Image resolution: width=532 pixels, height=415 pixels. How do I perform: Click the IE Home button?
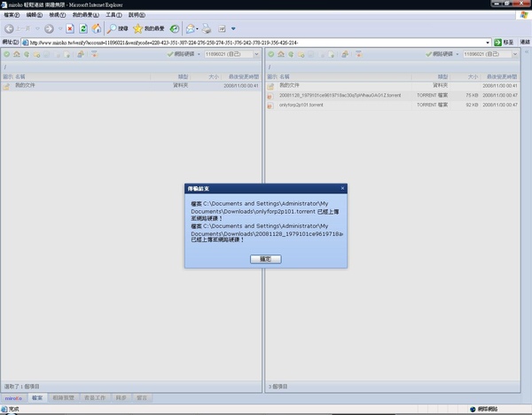[97, 29]
